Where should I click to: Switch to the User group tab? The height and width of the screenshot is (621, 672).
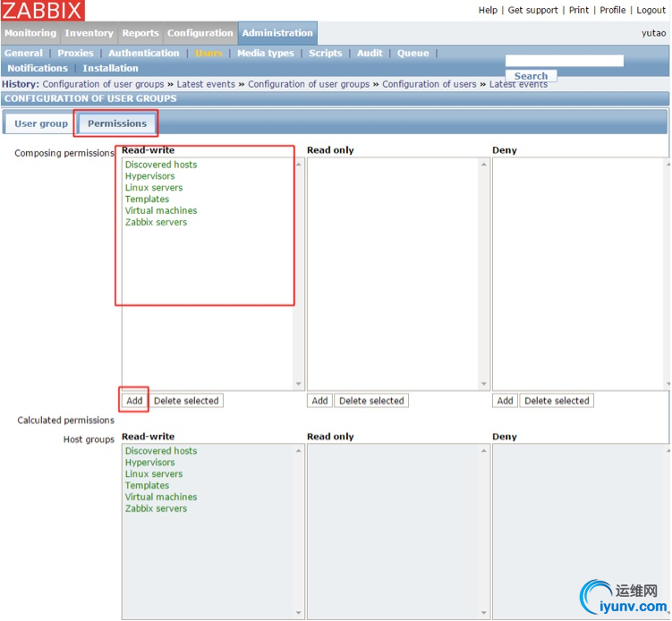pyautogui.click(x=41, y=123)
